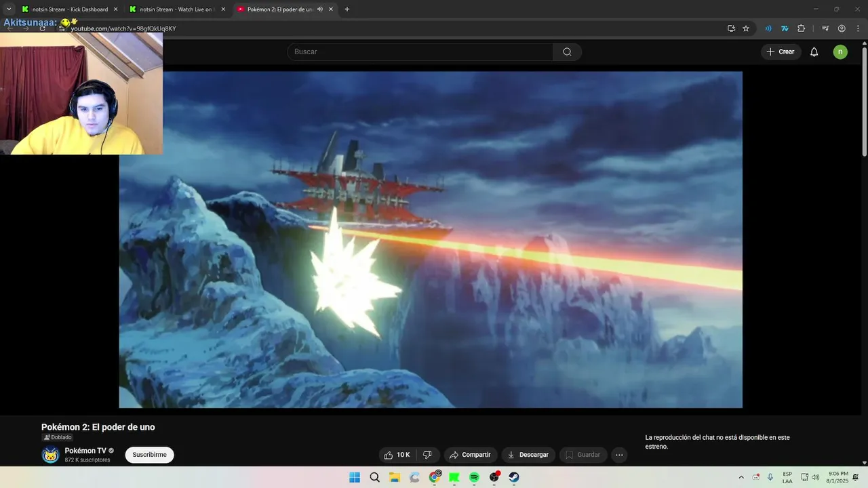Image resolution: width=868 pixels, height=488 pixels.
Task: Open Steam from the taskbar
Action: pos(514,477)
